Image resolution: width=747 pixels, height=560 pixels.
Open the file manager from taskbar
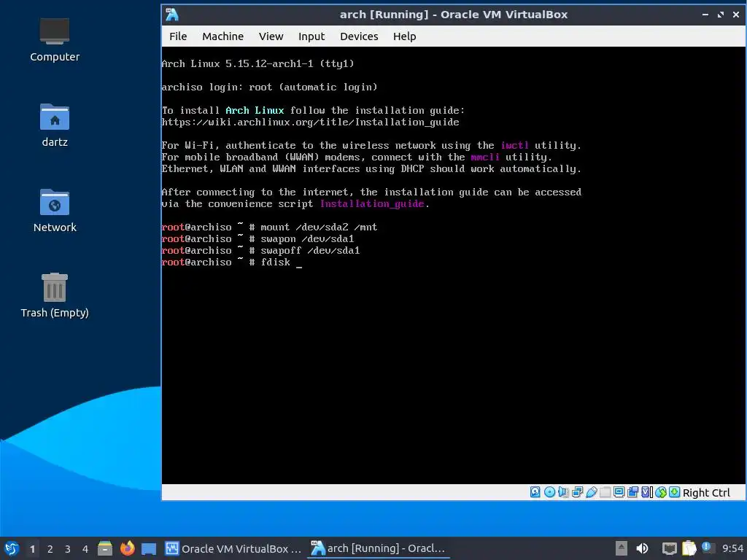click(x=105, y=548)
